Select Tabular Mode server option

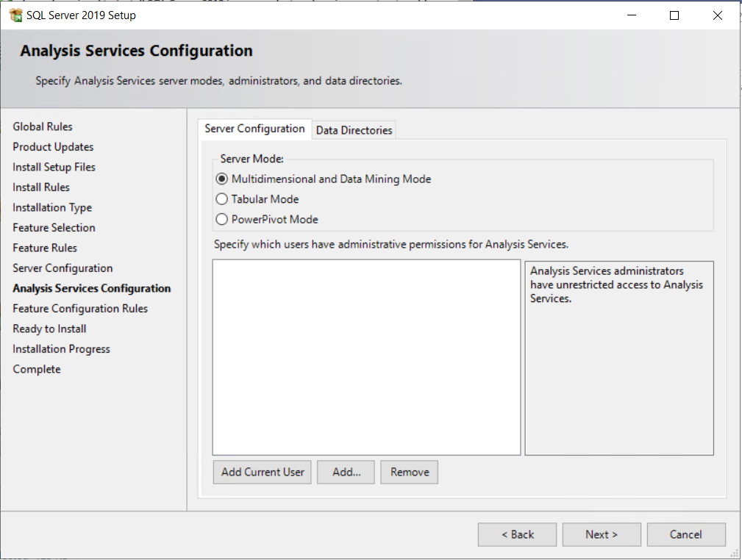pos(221,198)
